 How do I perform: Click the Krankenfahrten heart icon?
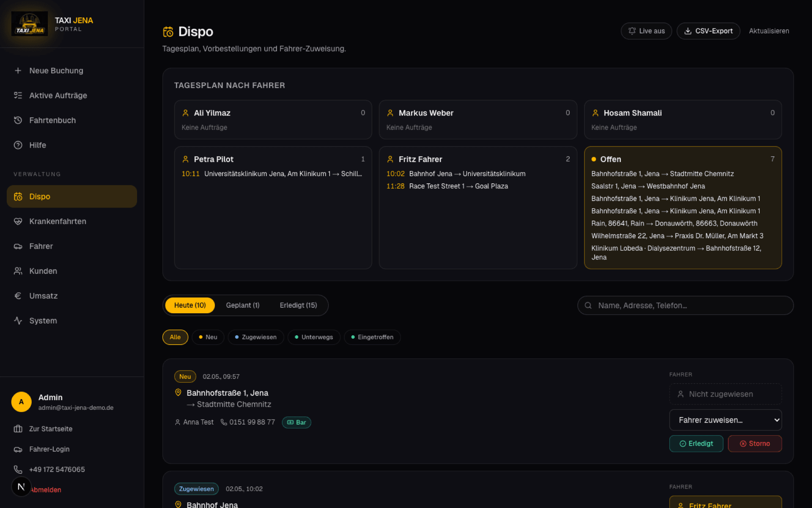(x=18, y=221)
